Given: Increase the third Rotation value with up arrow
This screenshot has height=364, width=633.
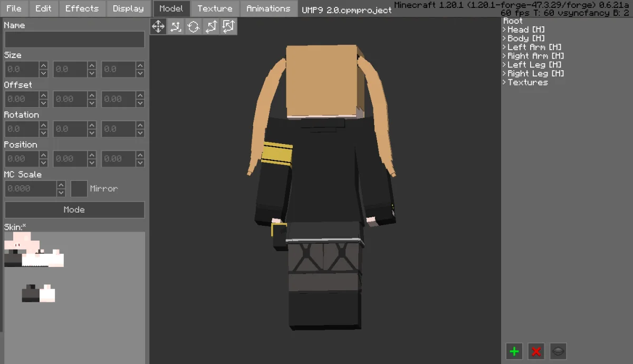Looking at the screenshot, I should coord(140,125).
